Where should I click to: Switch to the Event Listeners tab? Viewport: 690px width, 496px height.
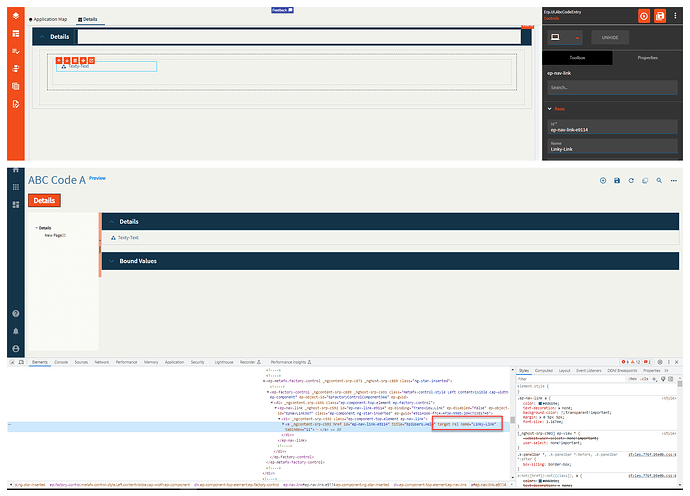point(589,371)
